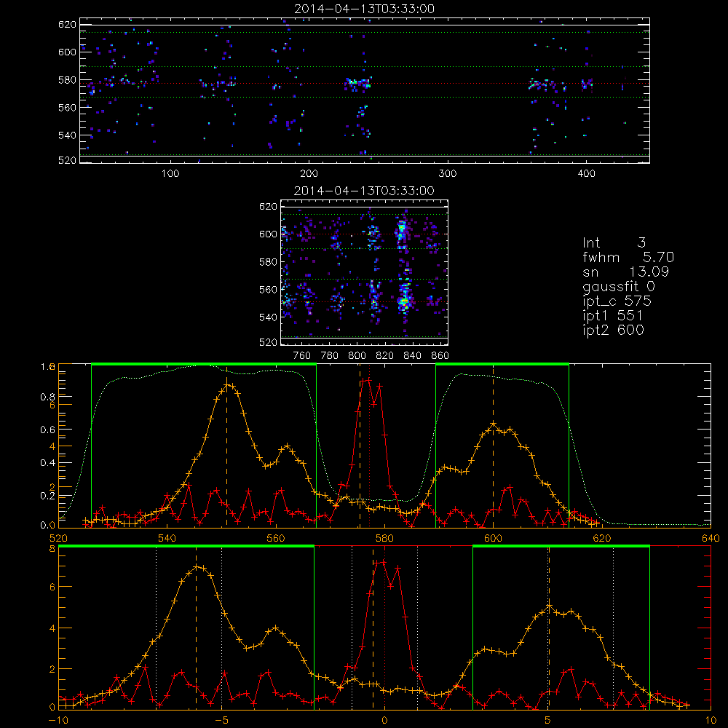This screenshot has width=728, height=728.
Task: Click y-axis label 8 of the bottom plot
Action: coord(52,549)
